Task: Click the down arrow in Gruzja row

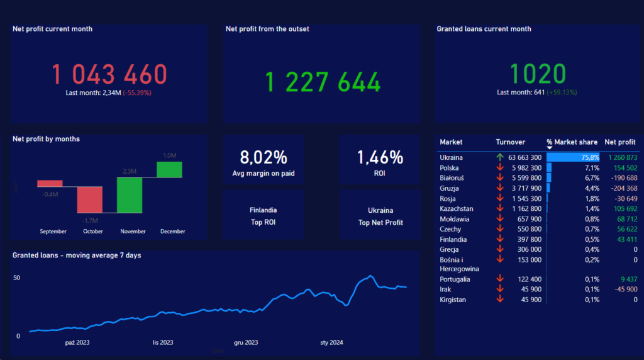Action: click(x=500, y=188)
